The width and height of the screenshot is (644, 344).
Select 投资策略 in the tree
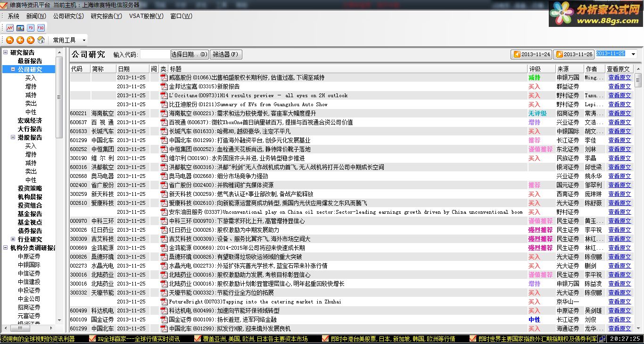[x=30, y=188]
